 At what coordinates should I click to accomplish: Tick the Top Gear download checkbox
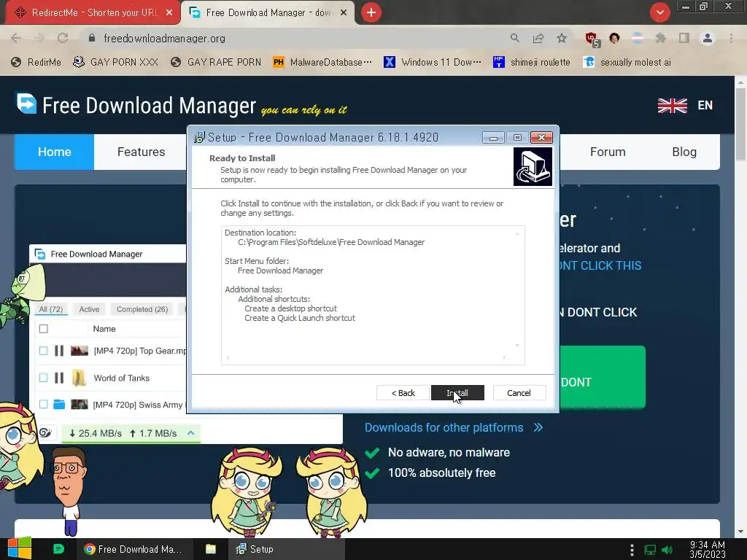click(x=43, y=351)
